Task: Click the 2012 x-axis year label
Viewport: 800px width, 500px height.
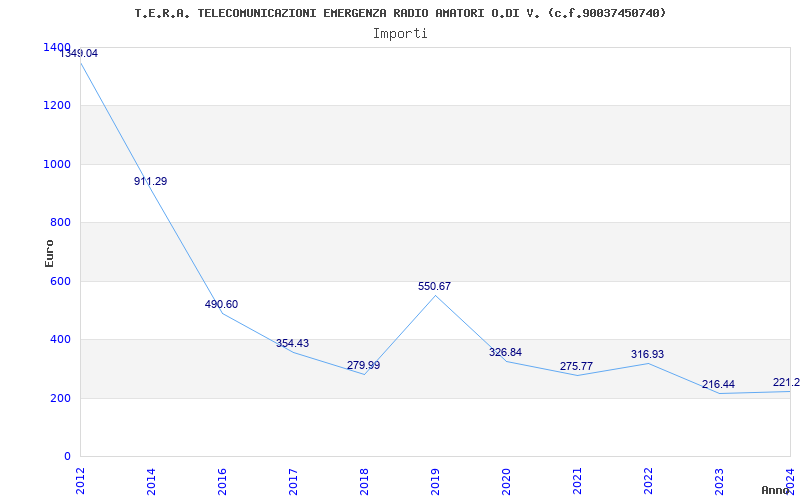Action: click(80, 481)
